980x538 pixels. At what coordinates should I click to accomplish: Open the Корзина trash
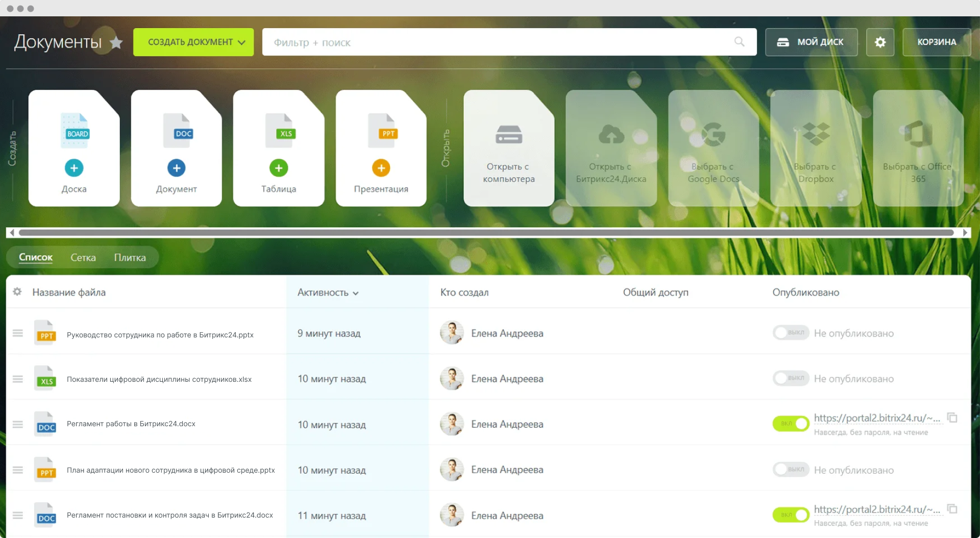(936, 42)
